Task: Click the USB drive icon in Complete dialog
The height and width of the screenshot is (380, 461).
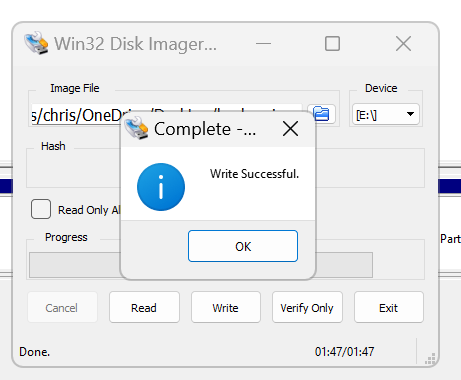Action: point(136,128)
